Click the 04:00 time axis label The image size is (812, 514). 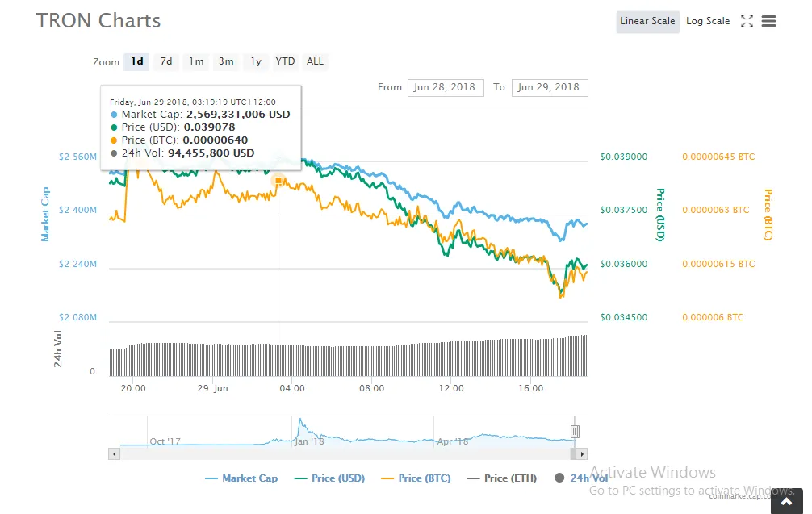tap(292, 388)
